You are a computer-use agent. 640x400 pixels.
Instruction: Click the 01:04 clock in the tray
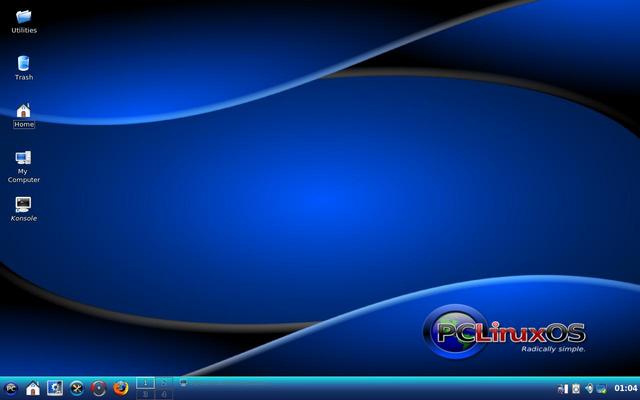pyautogui.click(x=625, y=388)
